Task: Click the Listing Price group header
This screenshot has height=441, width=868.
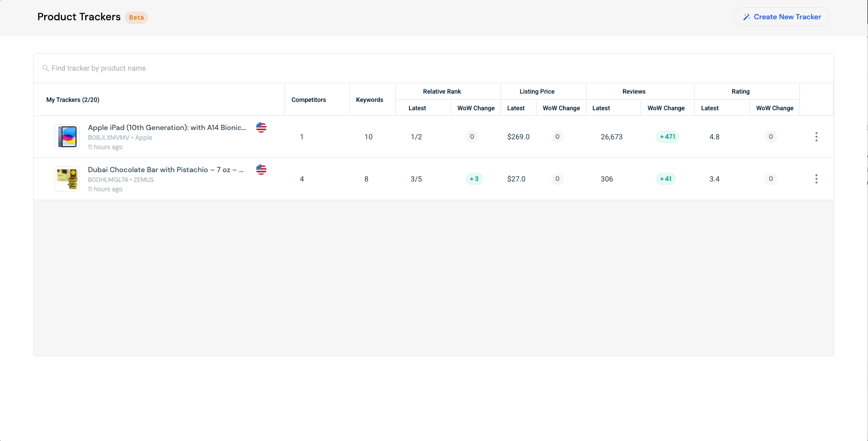Action: (537, 92)
